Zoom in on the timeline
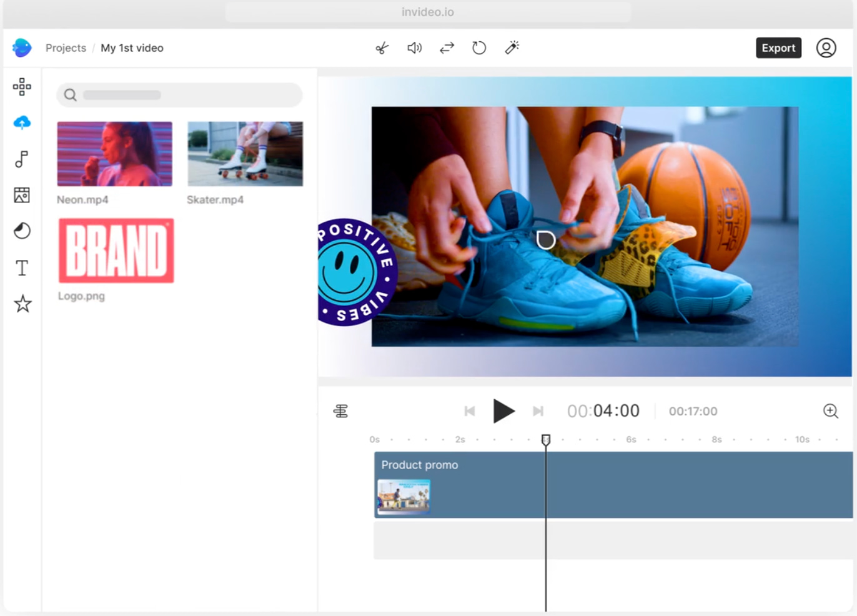This screenshot has height=616, width=857. click(830, 411)
